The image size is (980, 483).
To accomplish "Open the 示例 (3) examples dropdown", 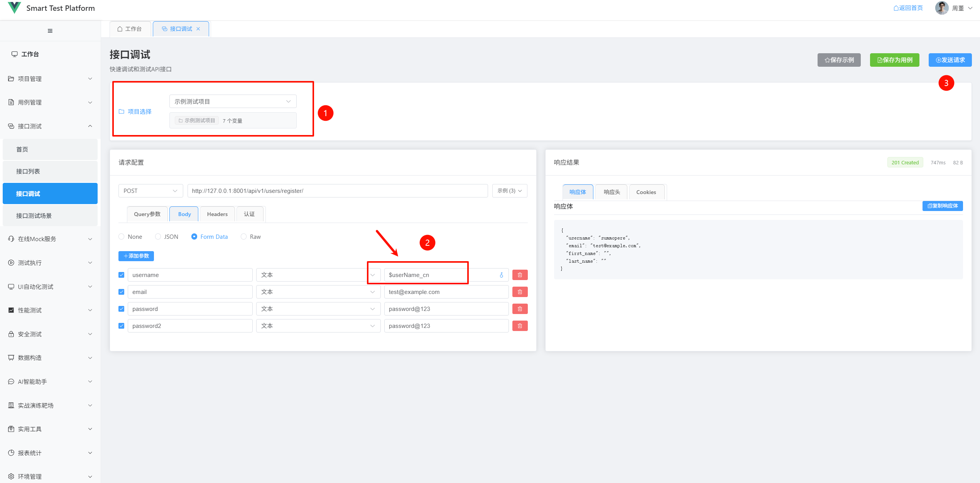I will coord(509,191).
